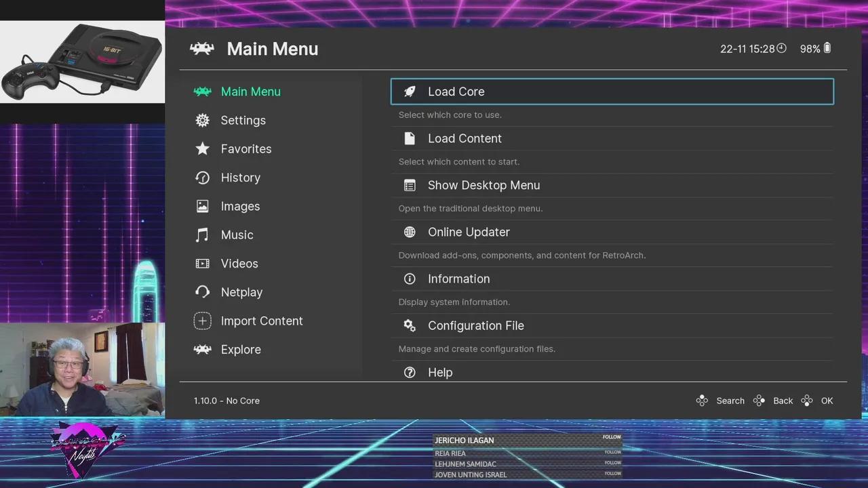
Task: Click the Sega Genesis console thumbnail
Action: [x=82, y=62]
